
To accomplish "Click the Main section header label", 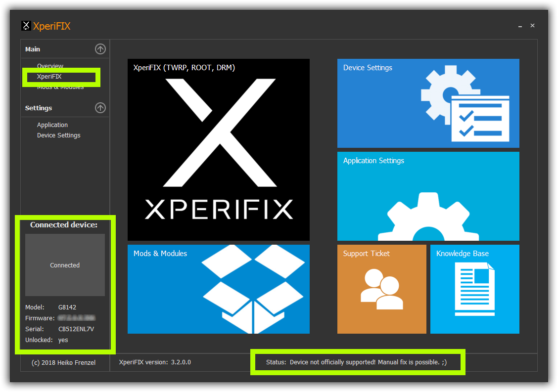I will point(32,49).
